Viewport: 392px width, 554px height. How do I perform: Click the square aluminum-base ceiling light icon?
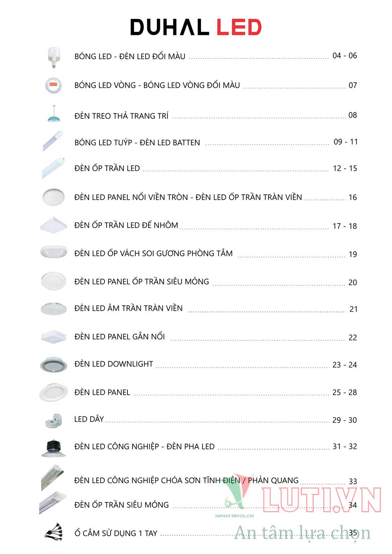54,225
